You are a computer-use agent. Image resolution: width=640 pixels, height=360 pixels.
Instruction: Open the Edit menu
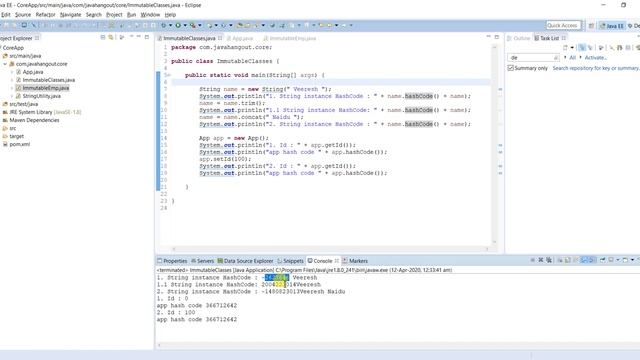click(x=6, y=15)
